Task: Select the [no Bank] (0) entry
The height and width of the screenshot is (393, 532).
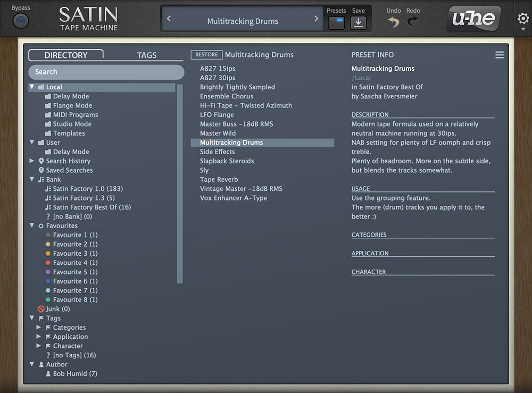Action: coord(69,216)
